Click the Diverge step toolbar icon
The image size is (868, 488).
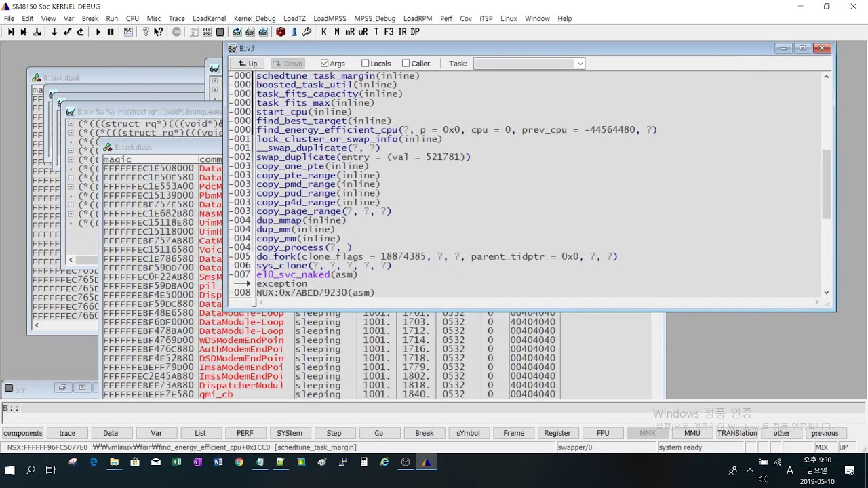click(37, 32)
